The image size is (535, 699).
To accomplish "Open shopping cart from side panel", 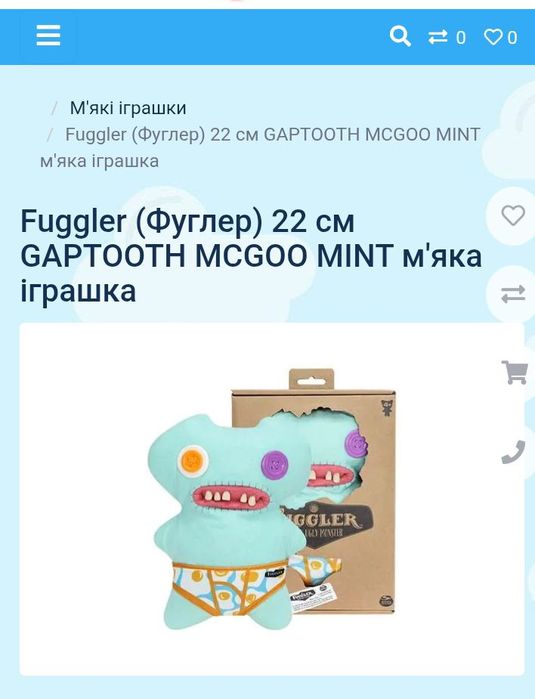I will 514,372.
